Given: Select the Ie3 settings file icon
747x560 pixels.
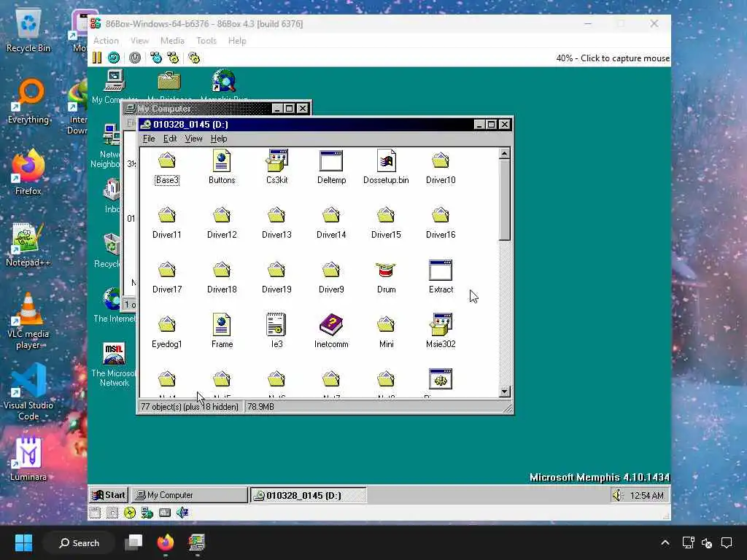Looking at the screenshot, I should pyautogui.click(x=276, y=332).
